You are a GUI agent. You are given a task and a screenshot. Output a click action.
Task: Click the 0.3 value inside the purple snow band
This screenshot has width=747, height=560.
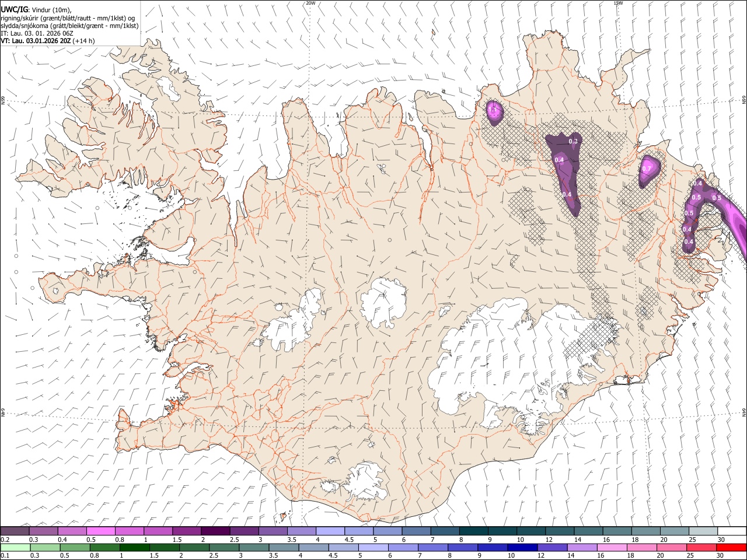point(573,141)
